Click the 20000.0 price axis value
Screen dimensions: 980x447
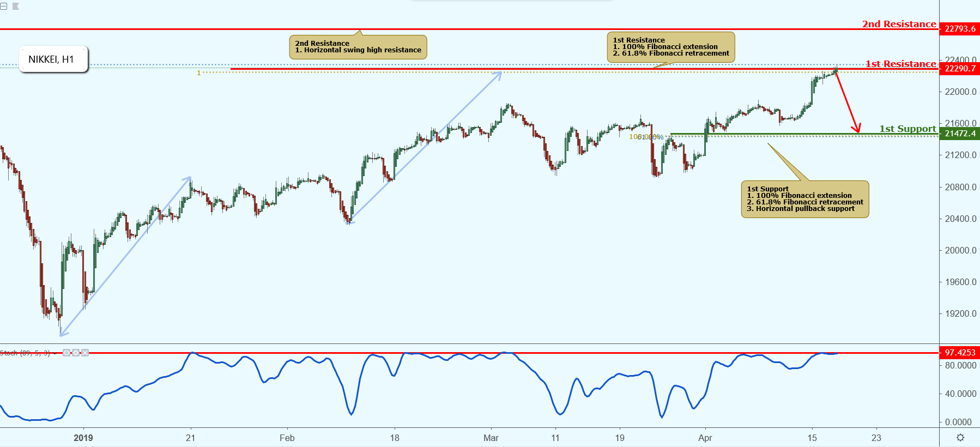click(960, 250)
